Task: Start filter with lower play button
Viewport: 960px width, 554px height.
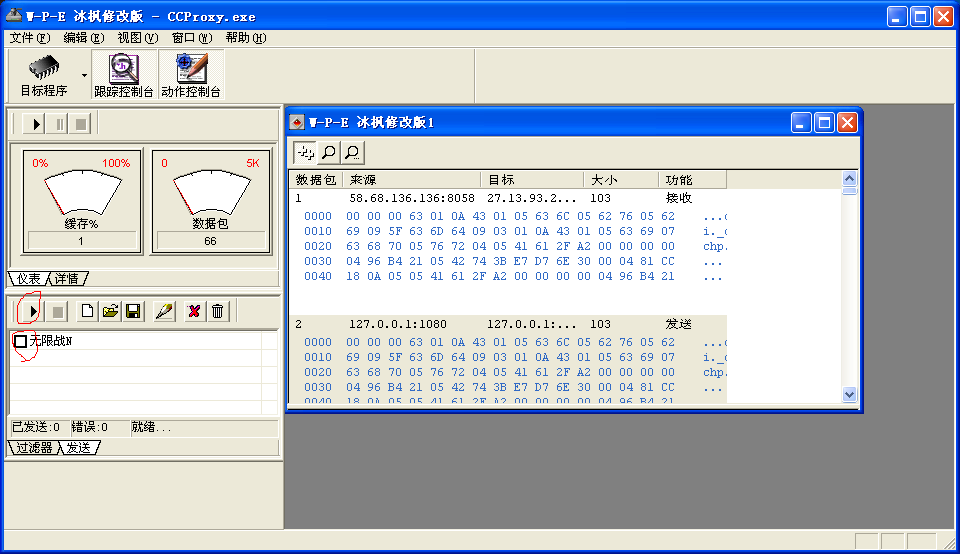Action: click(x=31, y=312)
